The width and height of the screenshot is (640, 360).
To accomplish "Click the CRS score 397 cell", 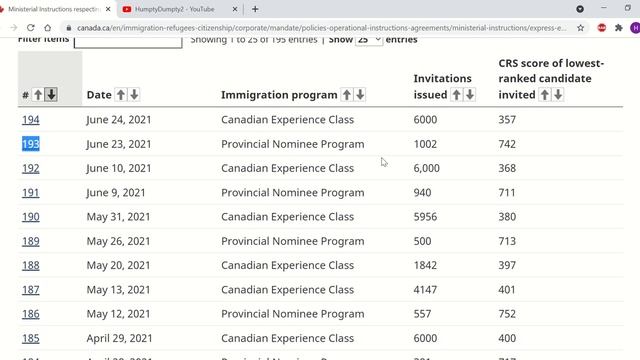I will pyautogui.click(x=507, y=265).
